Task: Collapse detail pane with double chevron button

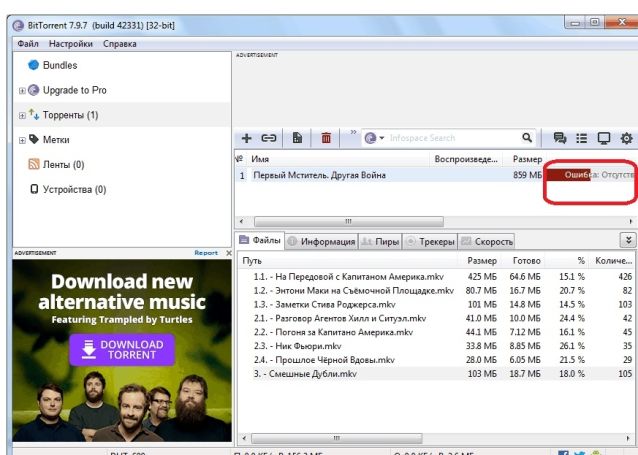Action: 628,240
